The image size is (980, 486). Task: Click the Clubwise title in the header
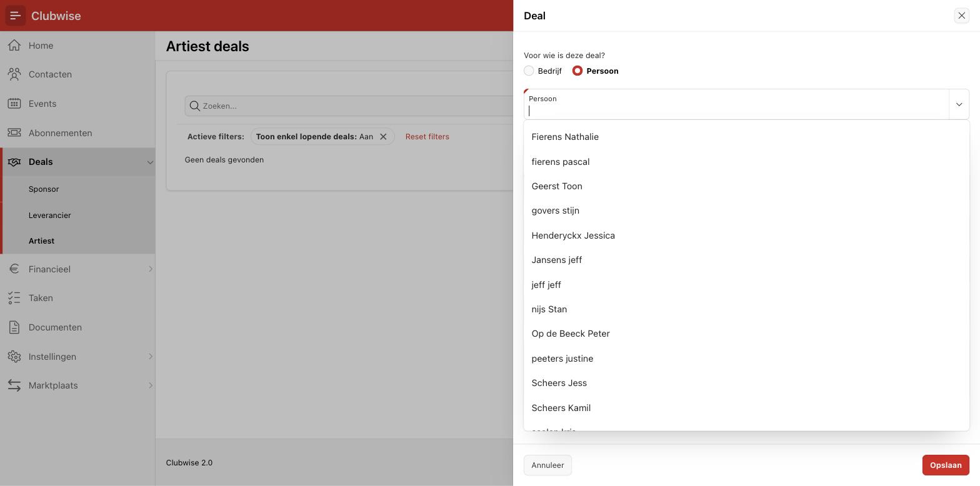pos(56,16)
